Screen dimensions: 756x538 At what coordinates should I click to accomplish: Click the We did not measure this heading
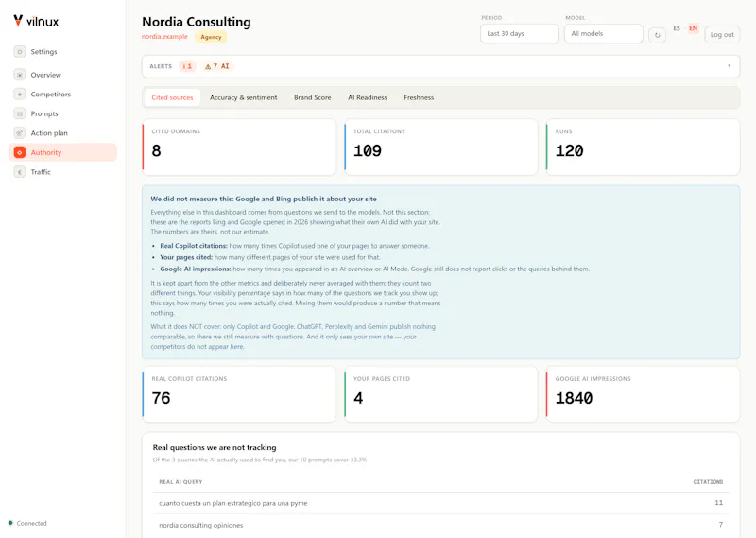(x=264, y=199)
